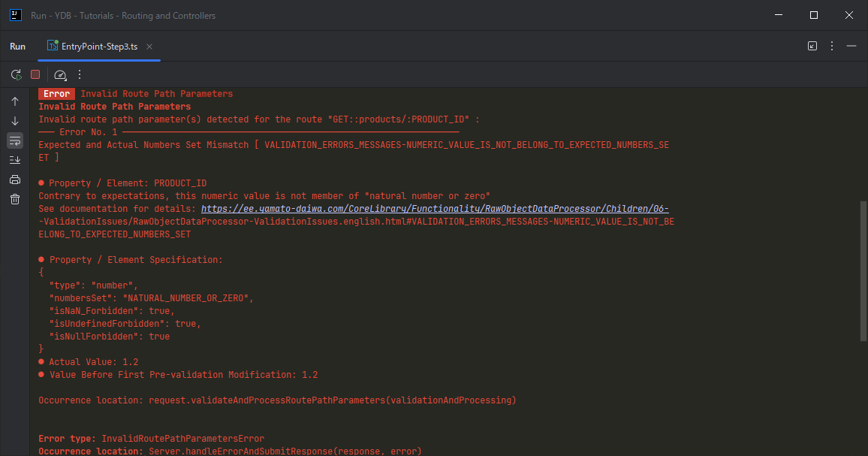Maximize the Run window
This screenshot has width=868, height=456.
814,15
